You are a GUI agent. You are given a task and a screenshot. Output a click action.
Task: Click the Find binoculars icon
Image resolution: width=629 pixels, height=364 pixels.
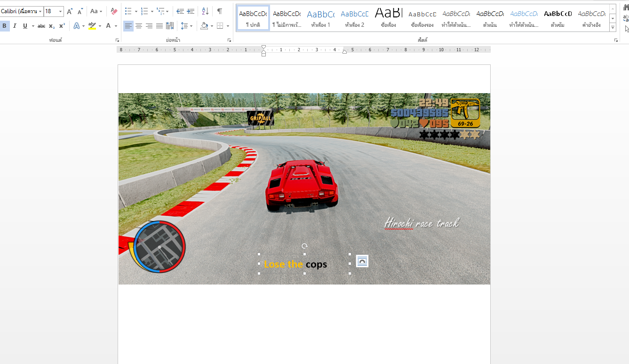(626, 8)
